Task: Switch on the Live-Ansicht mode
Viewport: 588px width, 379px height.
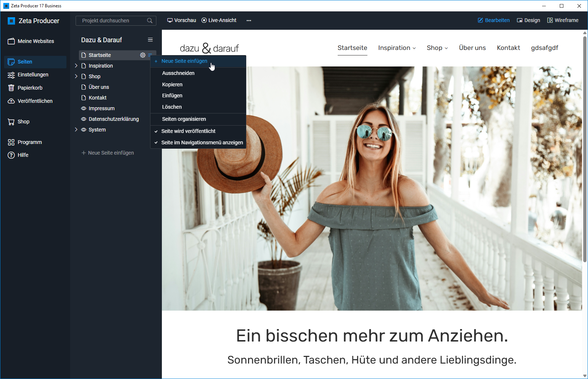Action: tap(219, 20)
